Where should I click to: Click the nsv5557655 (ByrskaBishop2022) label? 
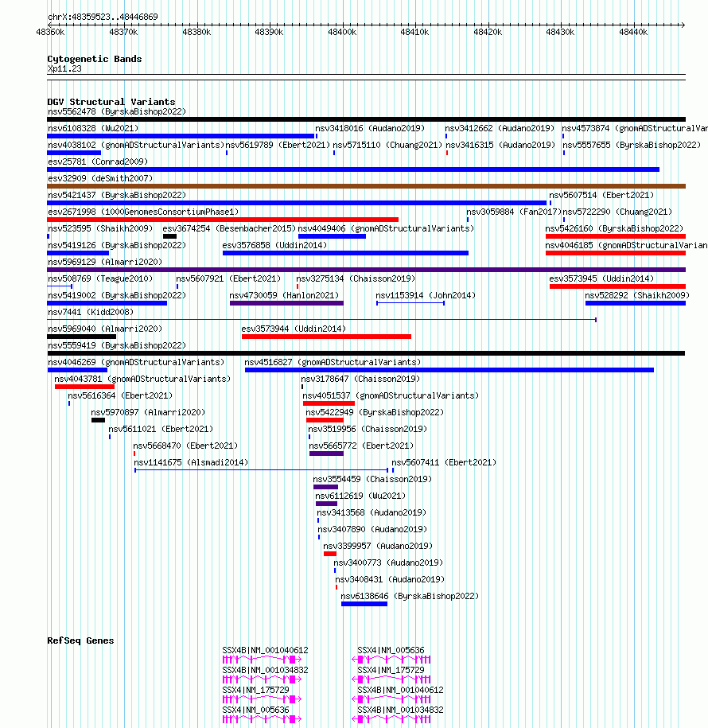[632, 146]
